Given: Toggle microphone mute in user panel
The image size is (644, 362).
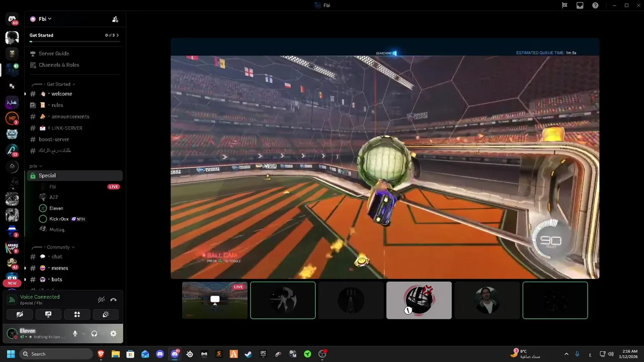Looking at the screenshot, I should click(x=75, y=333).
